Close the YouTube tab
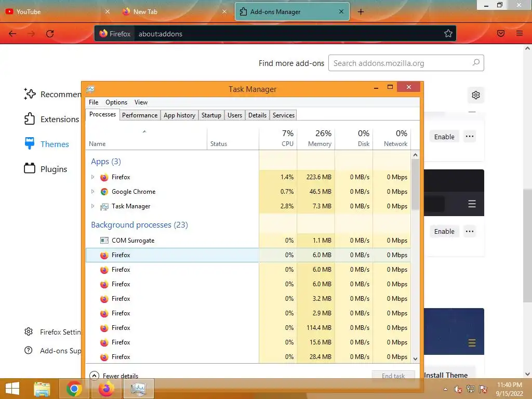 click(x=107, y=11)
